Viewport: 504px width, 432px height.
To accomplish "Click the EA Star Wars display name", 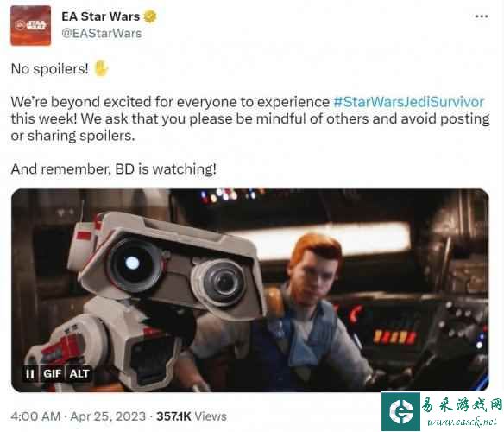I will coord(101,16).
